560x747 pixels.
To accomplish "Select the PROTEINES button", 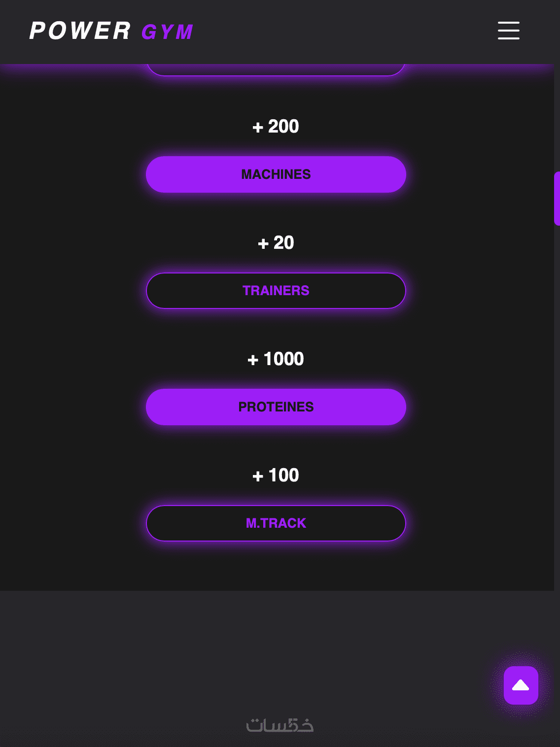I will pos(276,407).
